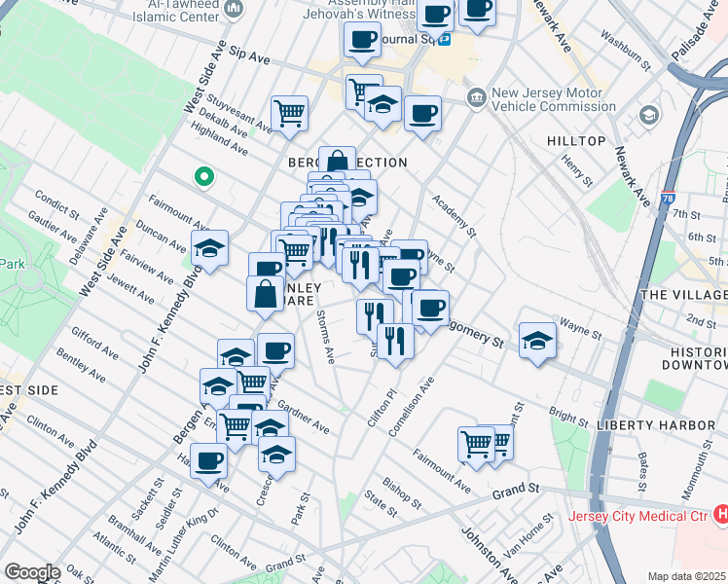Open the shopping bag marker over the Bergen Section label
The height and width of the screenshot is (584, 728).
[x=337, y=161]
